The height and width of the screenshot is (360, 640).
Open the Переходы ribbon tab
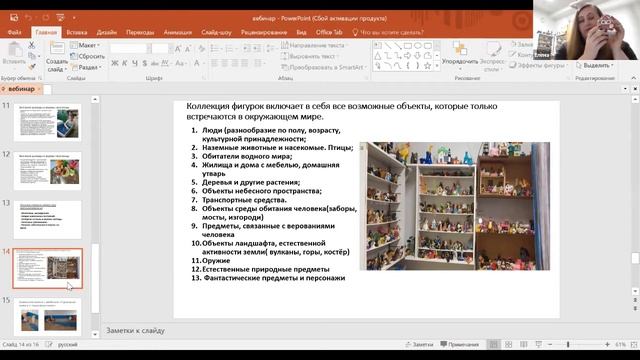coord(140,32)
